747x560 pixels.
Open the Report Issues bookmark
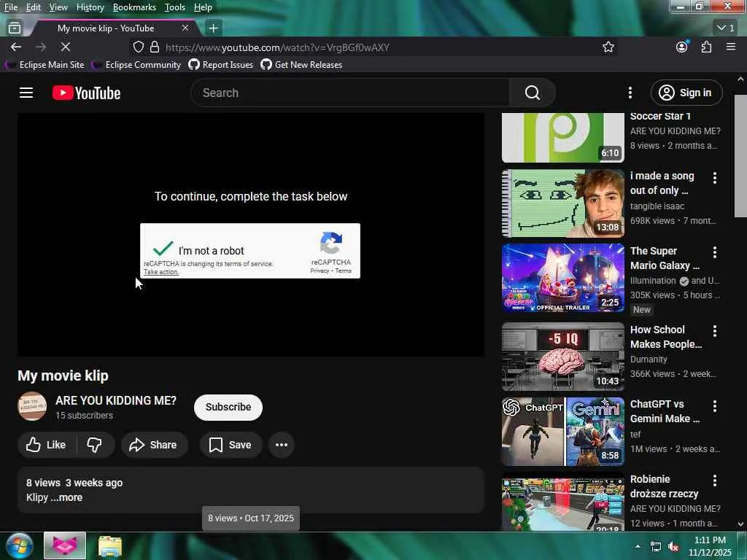(221, 65)
